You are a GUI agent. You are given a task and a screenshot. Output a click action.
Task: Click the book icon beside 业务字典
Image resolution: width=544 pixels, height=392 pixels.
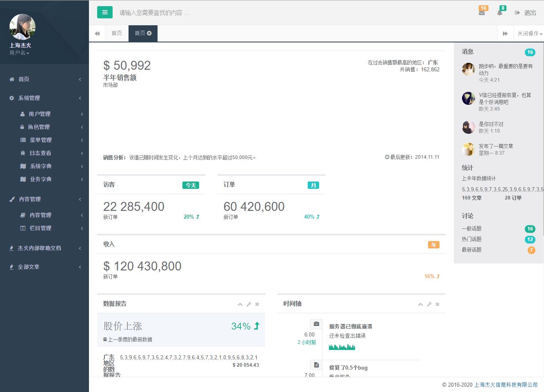[23, 179]
